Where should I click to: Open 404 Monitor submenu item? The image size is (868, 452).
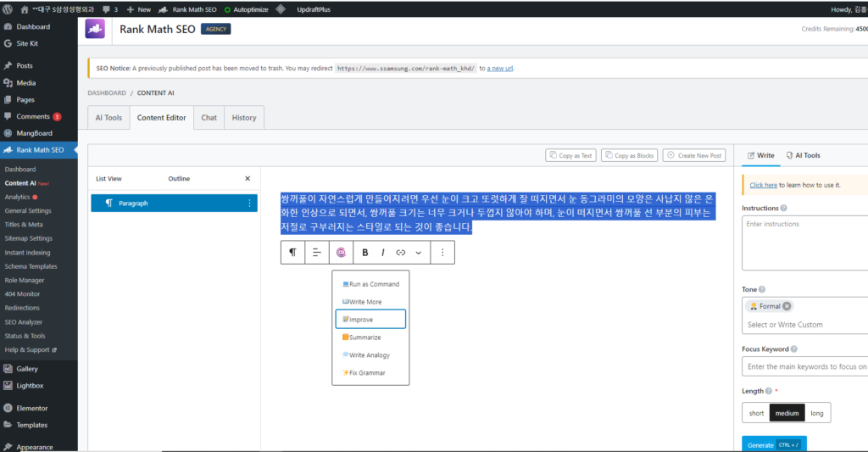click(22, 294)
